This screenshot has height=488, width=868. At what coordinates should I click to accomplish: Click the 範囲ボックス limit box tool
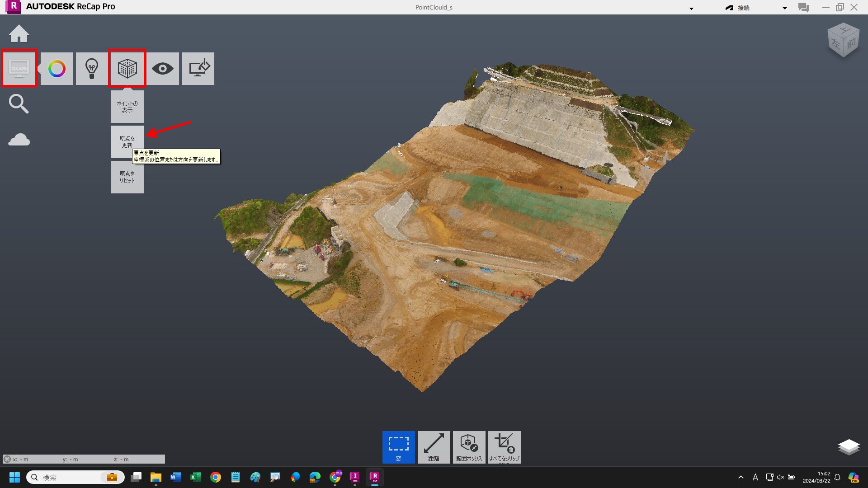click(x=469, y=447)
